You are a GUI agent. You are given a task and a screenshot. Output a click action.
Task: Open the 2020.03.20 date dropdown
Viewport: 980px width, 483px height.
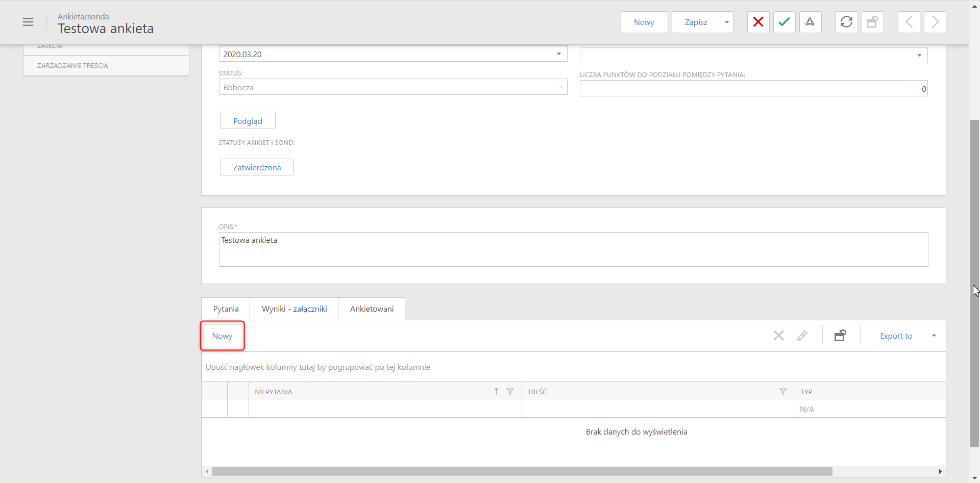click(x=559, y=54)
